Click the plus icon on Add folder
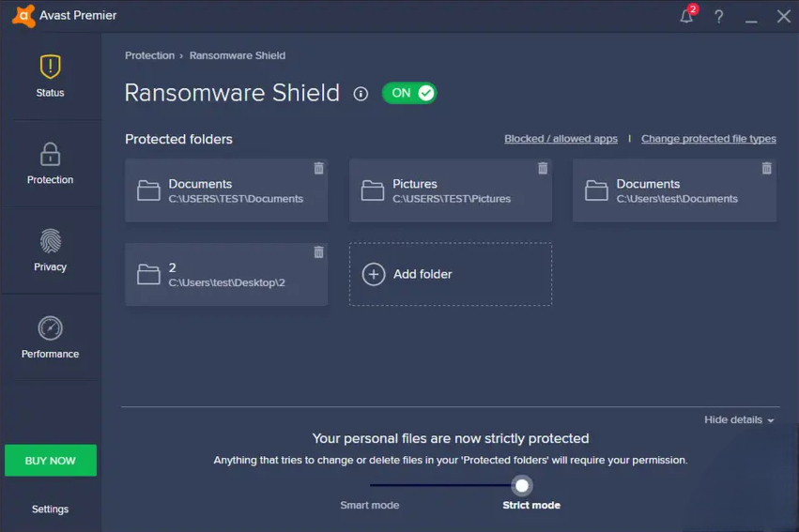Screen dimensions: 799x532 point(374,274)
